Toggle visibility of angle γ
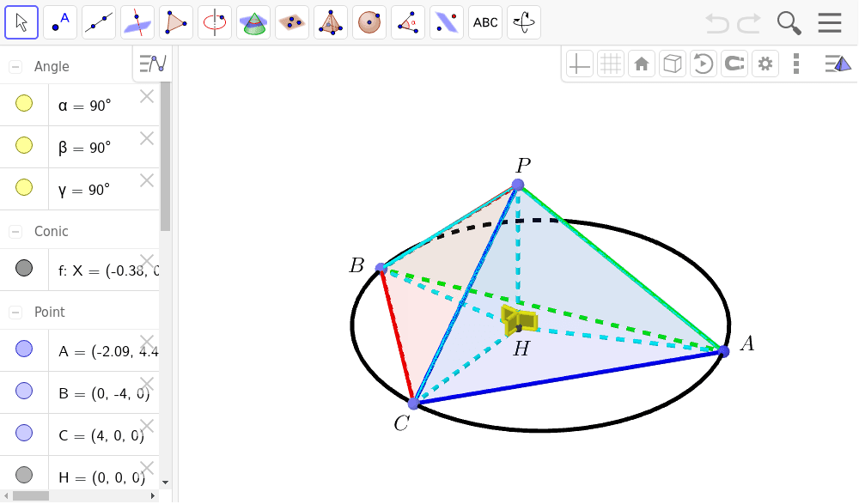859x504 pixels. pyautogui.click(x=23, y=187)
